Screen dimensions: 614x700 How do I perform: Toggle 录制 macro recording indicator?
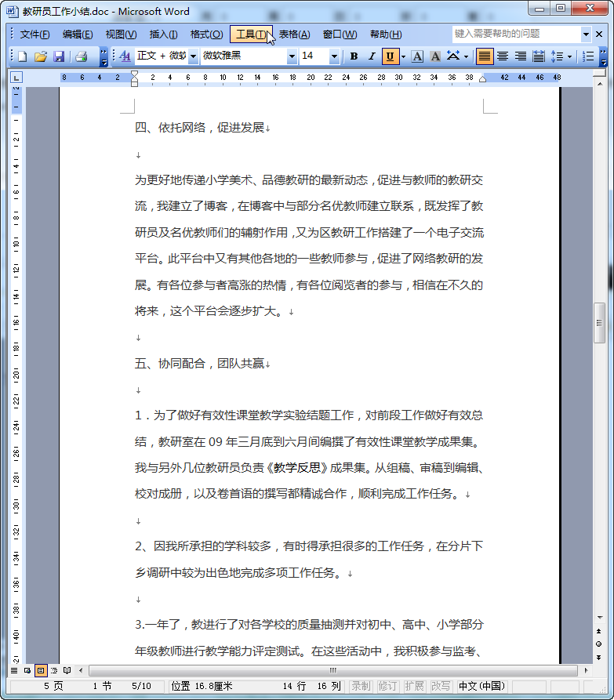361,686
